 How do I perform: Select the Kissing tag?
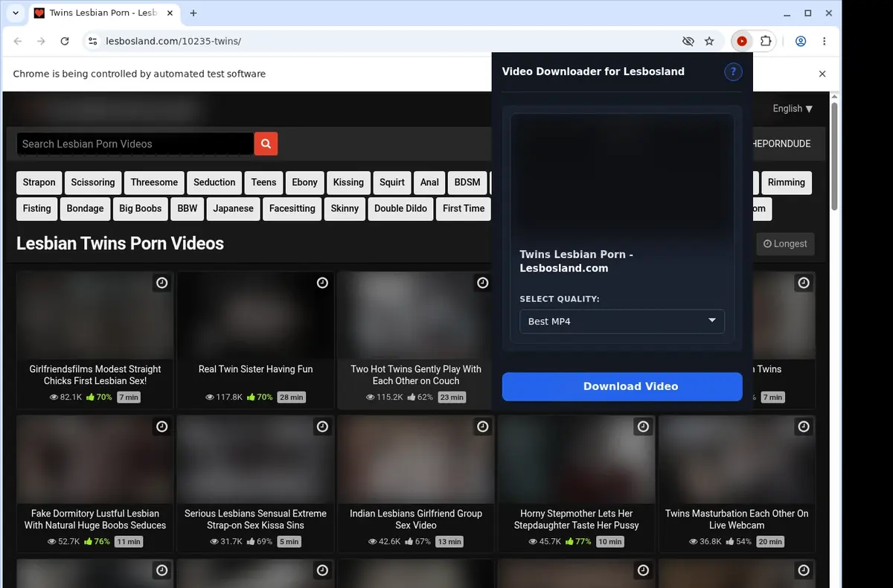point(348,182)
